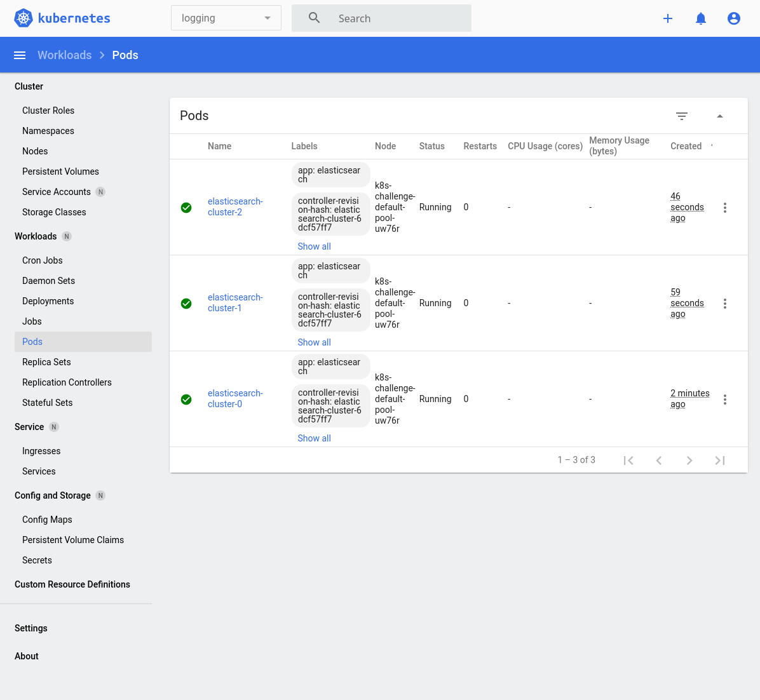Open the three-dot menu for elasticsearch-cluster-0
Image resolution: width=760 pixels, height=700 pixels.
tap(725, 399)
